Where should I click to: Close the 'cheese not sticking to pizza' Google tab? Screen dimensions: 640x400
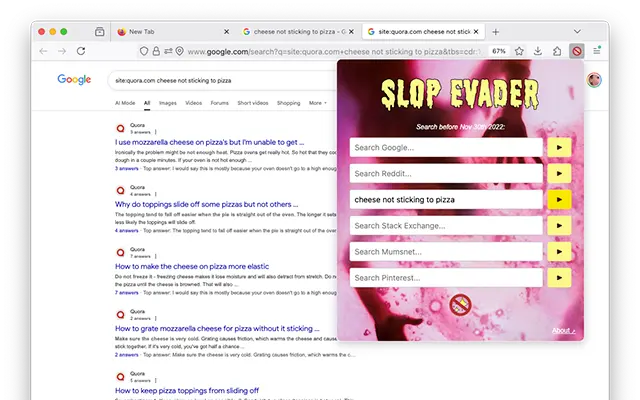click(351, 31)
